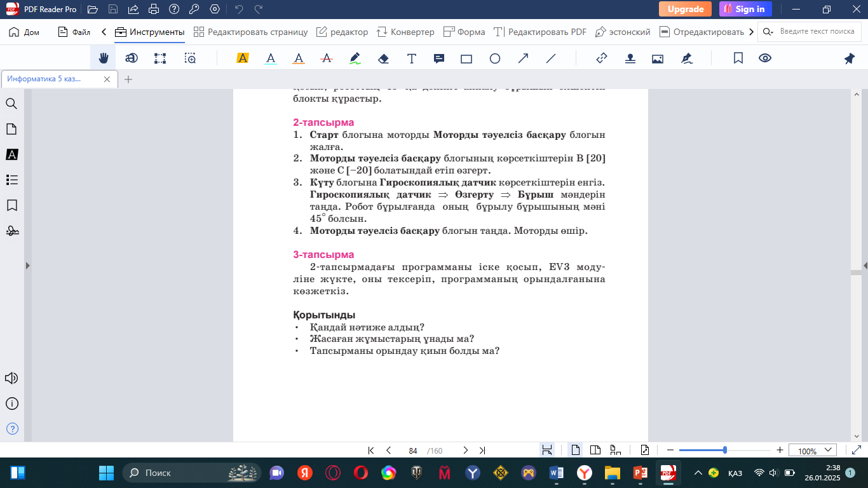Image resolution: width=868 pixels, height=488 pixels.
Task: Open the signatures panel in left sidebar
Action: pyautogui.click(x=11, y=231)
